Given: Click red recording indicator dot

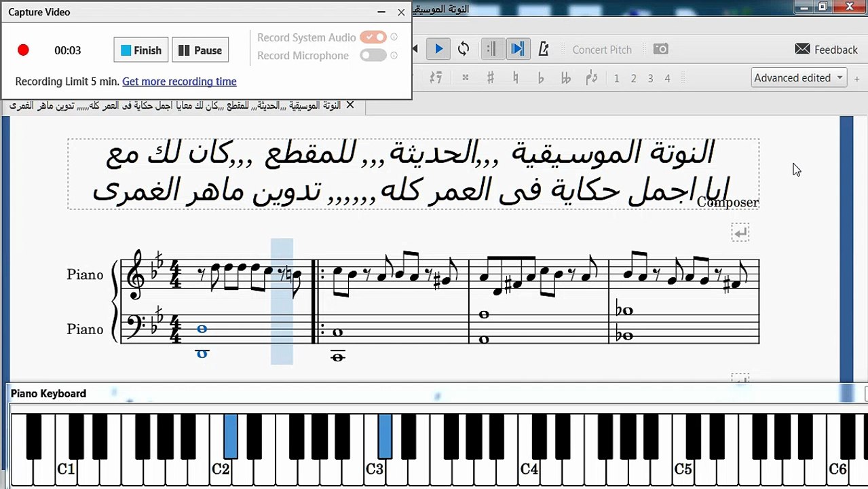Looking at the screenshot, I should pos(23,50).
